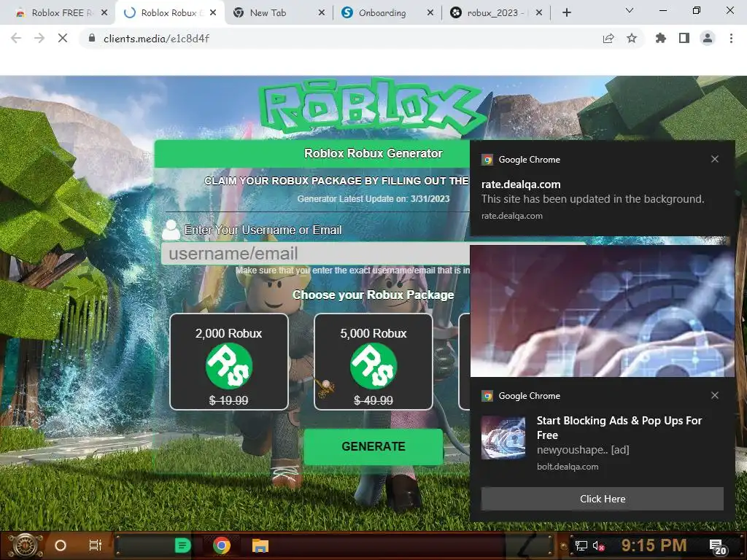Open the Start menu clock icon
Screen dimensions: 747x560
[25, 545]
